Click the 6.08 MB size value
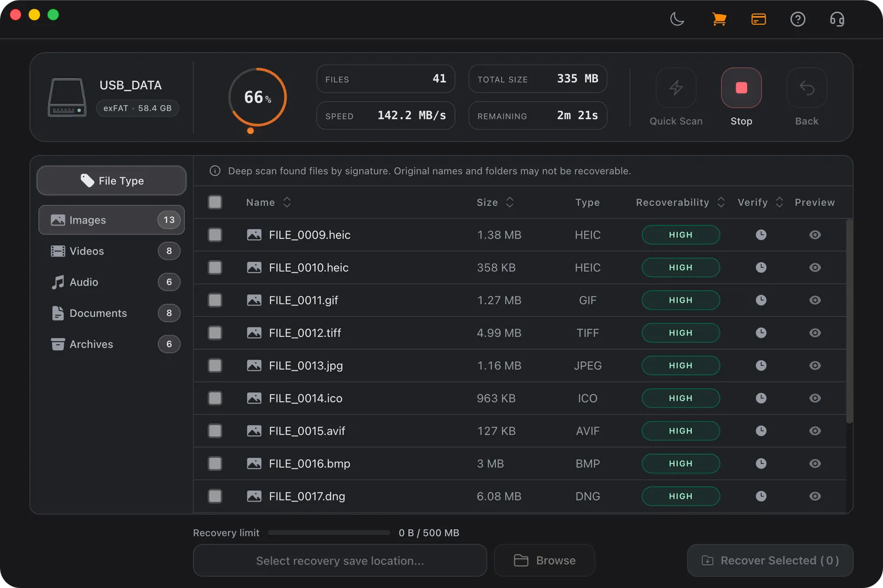Viewport: 883px width, 588px height. pos(499,496)
